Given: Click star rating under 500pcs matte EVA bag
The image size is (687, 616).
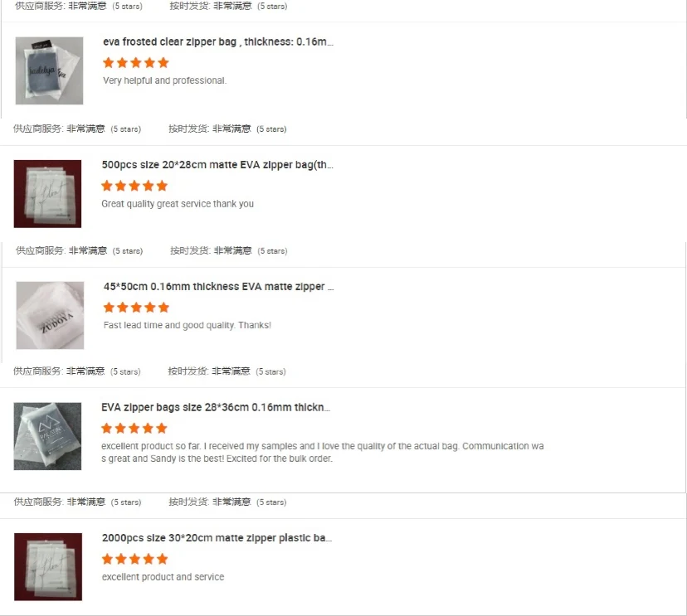Looking at the screenshot, I should coord(134,186).
